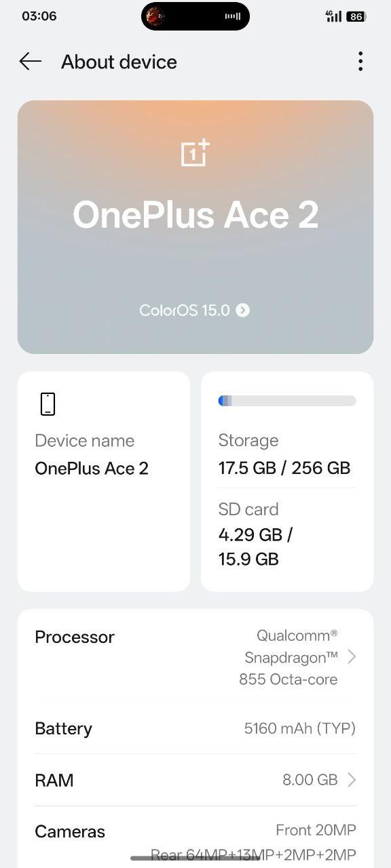Tap the ColorOS 15.0 arrow icon

(x=242, y=311)
